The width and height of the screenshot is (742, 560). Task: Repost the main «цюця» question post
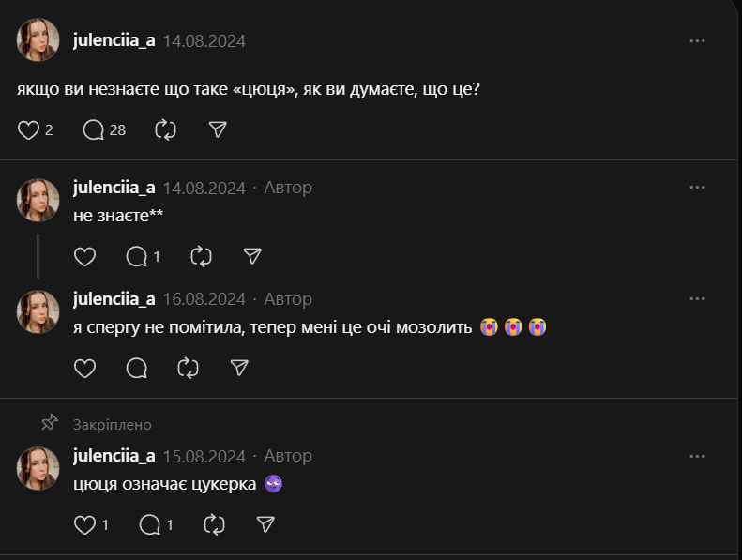point(166,129)
